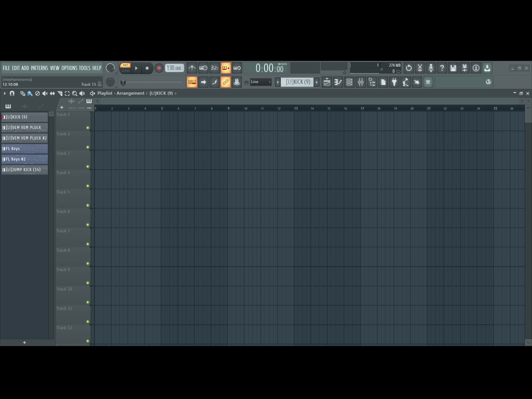Open audio editor scissors icon

420,68
